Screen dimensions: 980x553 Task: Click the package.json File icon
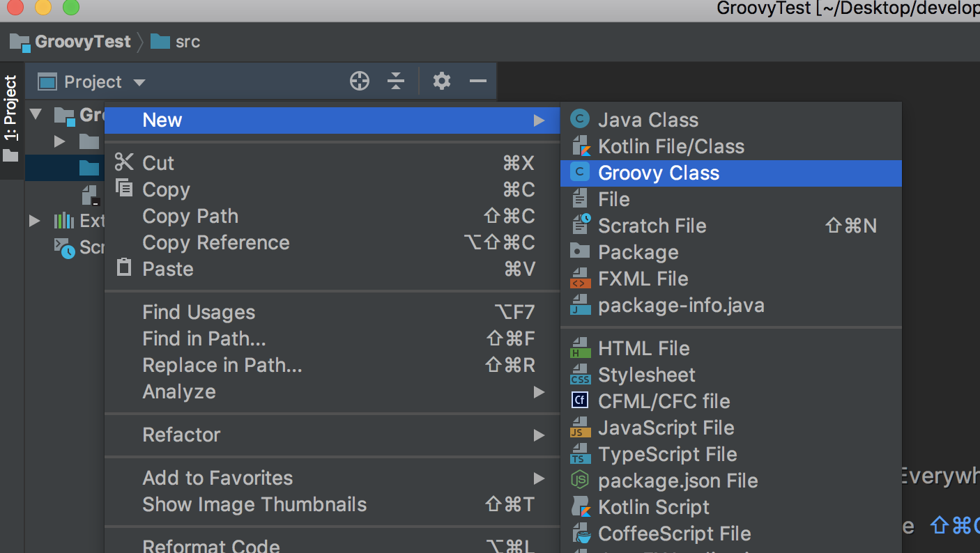point(580,481)
